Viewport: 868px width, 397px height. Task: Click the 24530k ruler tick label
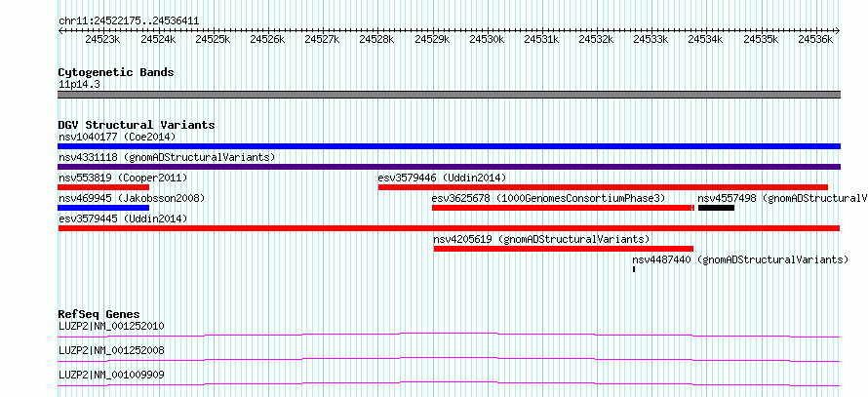(487, 39)
